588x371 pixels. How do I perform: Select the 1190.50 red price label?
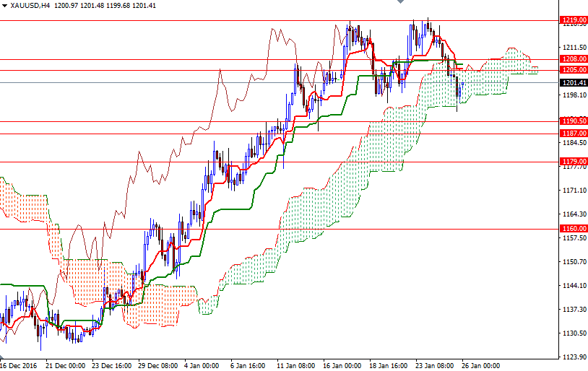(x=574, y=121)
